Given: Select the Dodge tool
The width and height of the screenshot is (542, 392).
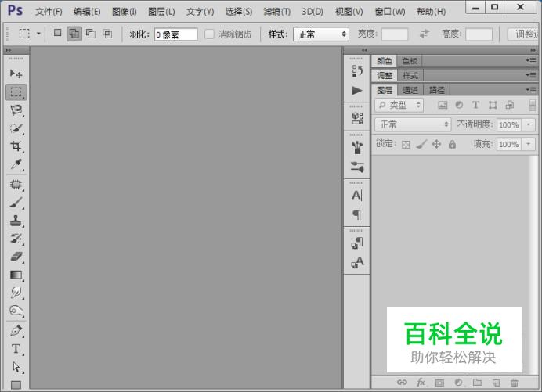Looking at the screenshot, I should click(16, 311).
